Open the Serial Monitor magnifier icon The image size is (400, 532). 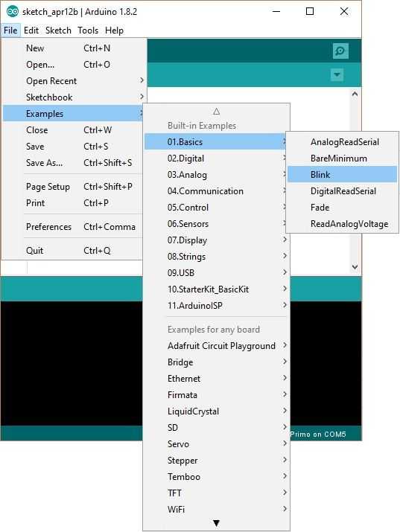(340, 51)
